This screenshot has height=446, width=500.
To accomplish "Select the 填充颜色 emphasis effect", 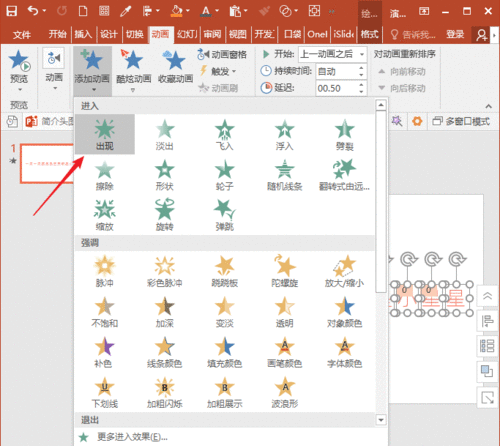I will [x=225, y=352].
